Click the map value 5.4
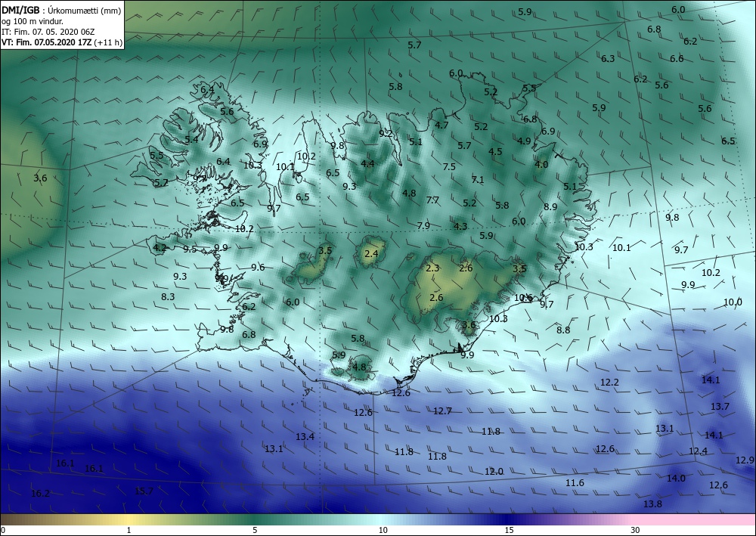756x536 pixels. point(191,140)
